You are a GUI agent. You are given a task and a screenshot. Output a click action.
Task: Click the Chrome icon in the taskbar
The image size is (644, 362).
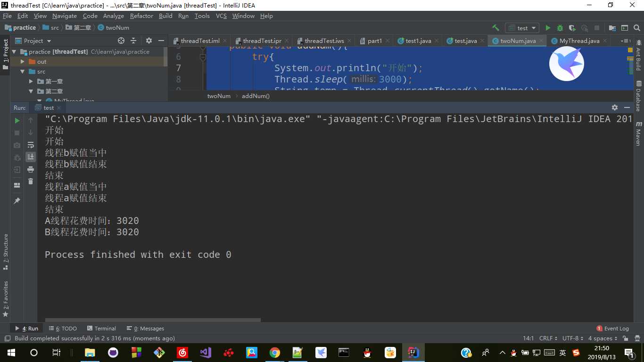274,353
